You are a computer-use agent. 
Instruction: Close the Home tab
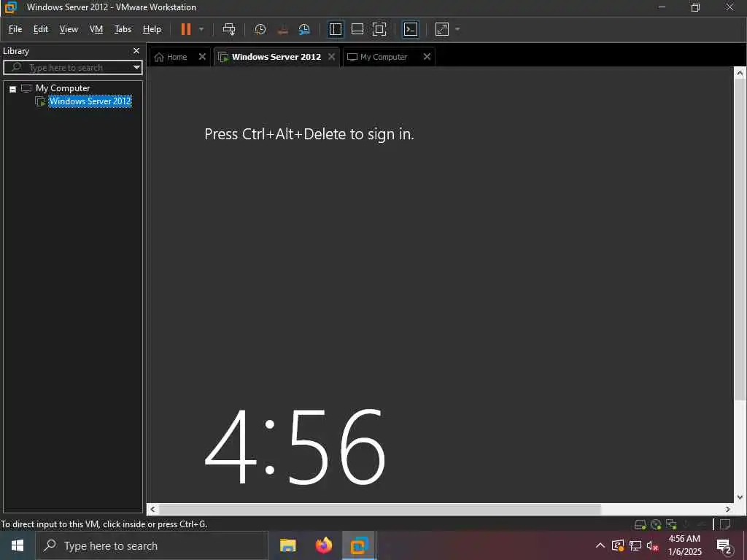(202, 57)
